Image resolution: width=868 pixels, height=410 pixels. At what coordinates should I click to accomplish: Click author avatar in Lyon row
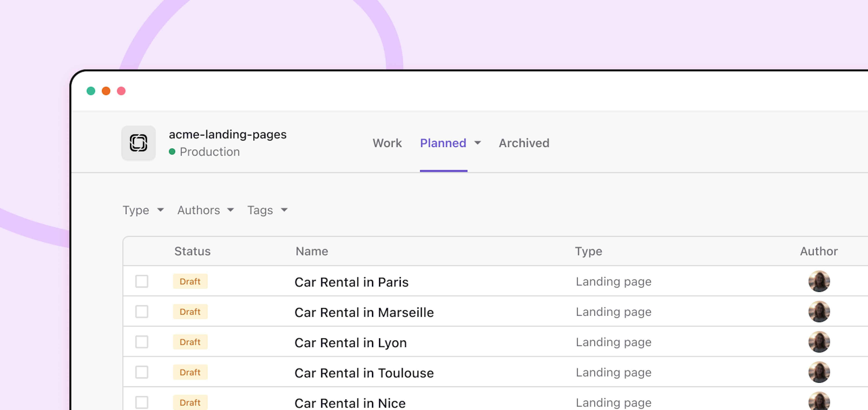coord(819,342)
